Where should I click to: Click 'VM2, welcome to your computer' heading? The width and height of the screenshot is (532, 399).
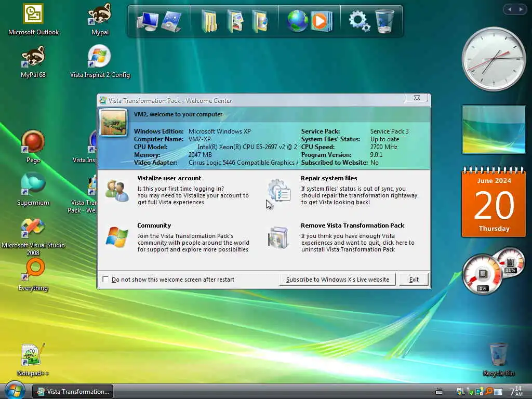178,114
